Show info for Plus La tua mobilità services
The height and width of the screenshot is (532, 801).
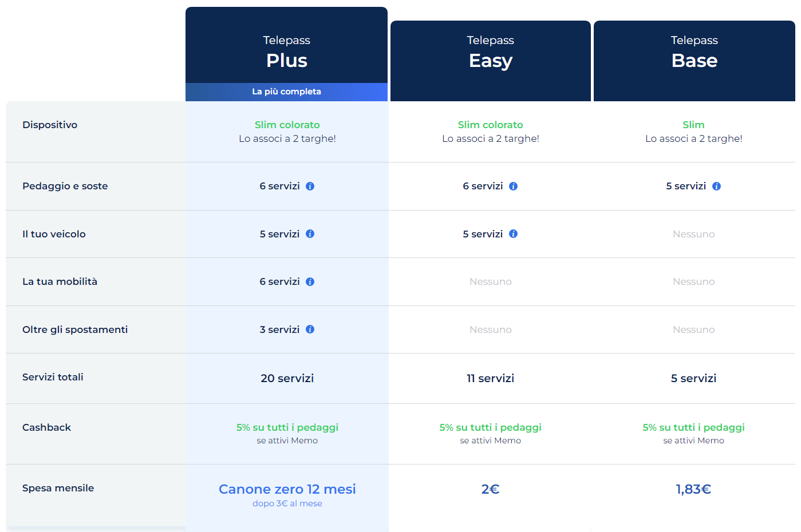pyautogui.click(x=310, y=281)
